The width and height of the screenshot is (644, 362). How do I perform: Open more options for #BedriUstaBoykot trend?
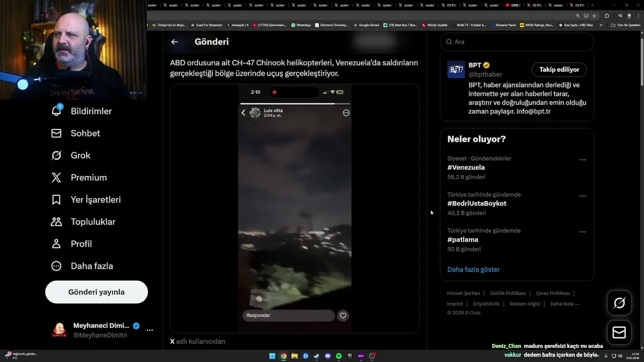click(x=583, y=196)
